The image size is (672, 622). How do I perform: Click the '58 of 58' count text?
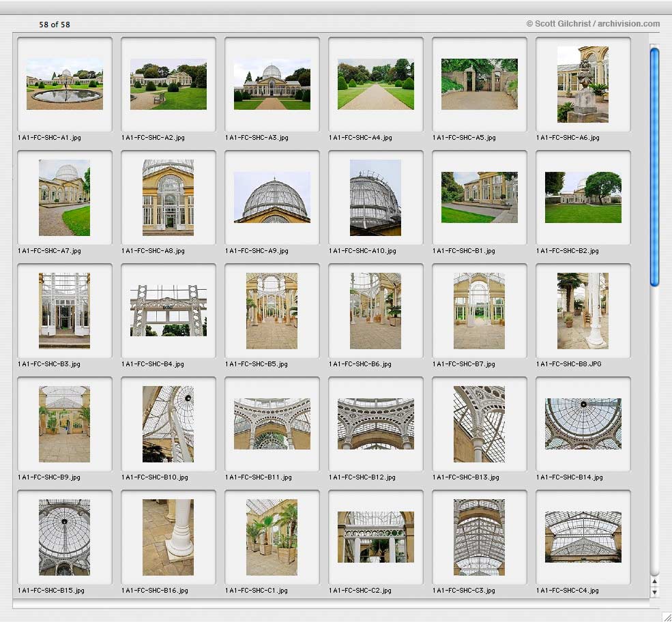click(55, 25)
